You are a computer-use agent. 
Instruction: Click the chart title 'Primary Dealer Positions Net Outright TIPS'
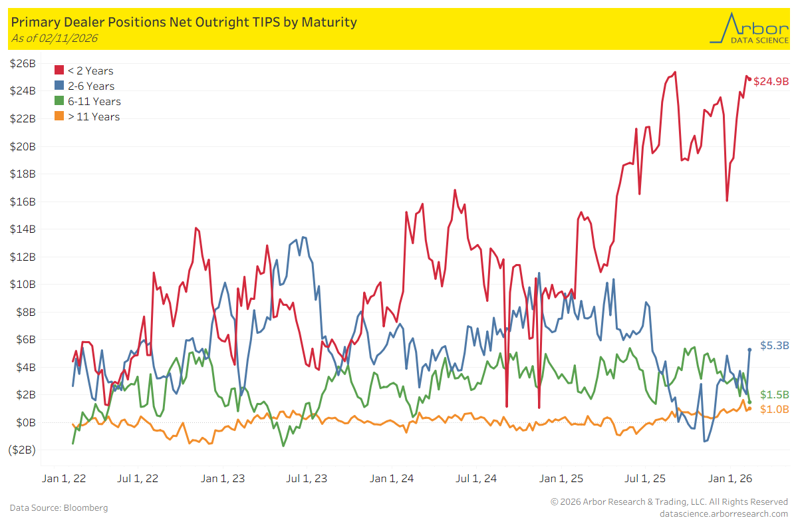(x=184, y=22)
